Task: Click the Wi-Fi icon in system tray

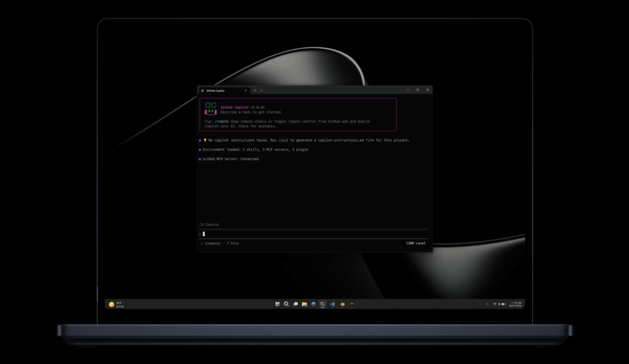Action: tap(494, 304)
